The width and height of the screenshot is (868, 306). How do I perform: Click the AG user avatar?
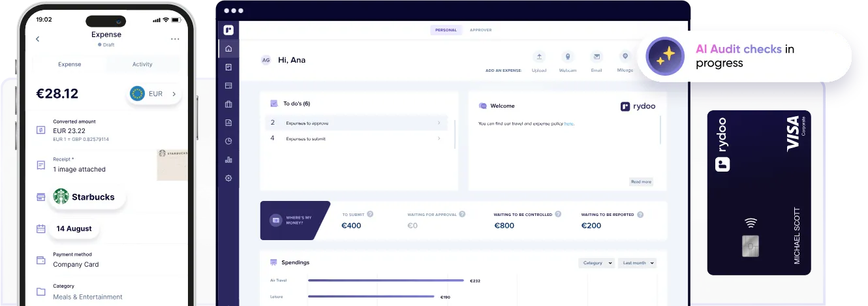pyautogui.click(x=266, y=60)
